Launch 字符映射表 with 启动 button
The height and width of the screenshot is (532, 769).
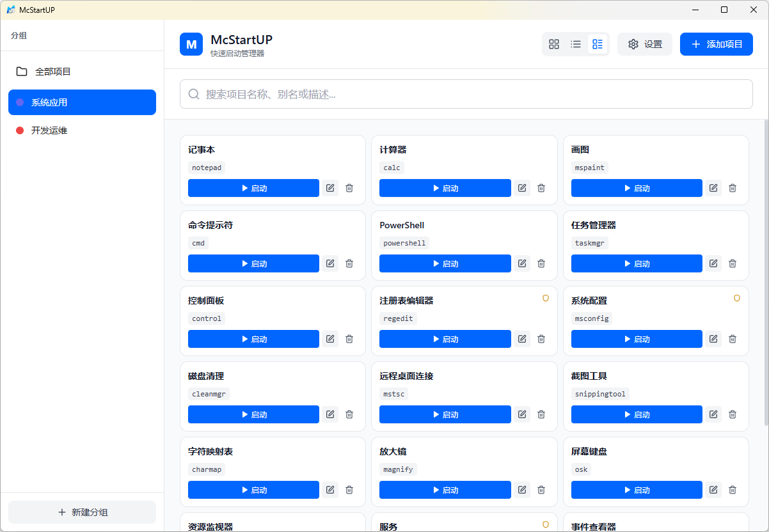coord(253,490)
